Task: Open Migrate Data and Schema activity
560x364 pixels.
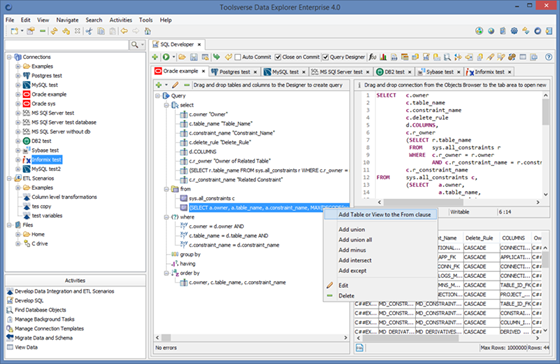Action: (x=44, y=338)
